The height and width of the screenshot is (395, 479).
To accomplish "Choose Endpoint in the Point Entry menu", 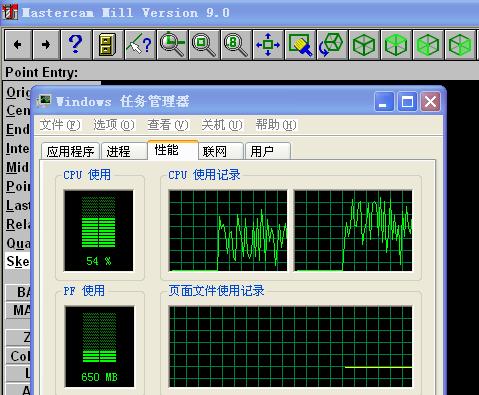I will [x=18, y=129].
